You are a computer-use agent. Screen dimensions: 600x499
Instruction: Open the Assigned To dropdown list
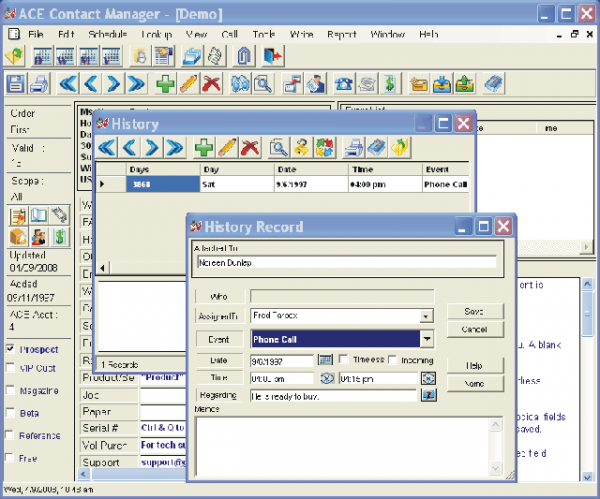coord(427,316)
